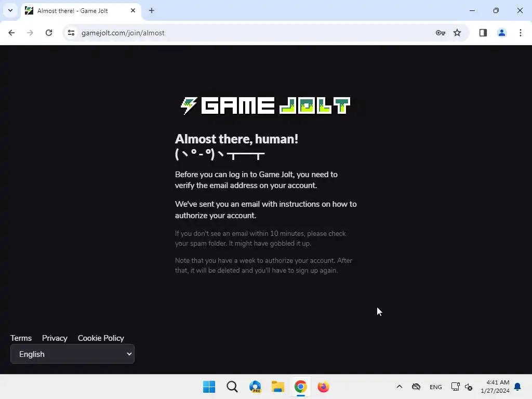Click the Game Jolt logo
The height and width of the screenshot is (399, 532).
pyautogui.click(x=265, y=105)
